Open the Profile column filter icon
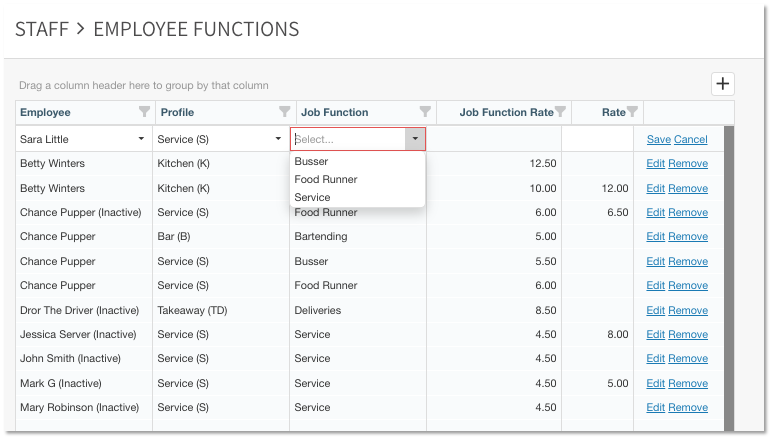Image resolution: width=772 pixels, height=439 pixels. coord(284,112)
